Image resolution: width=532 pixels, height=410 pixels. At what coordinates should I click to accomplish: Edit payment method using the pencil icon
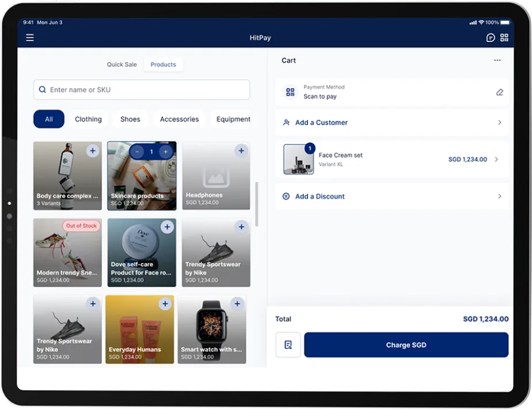click(500, 92)
